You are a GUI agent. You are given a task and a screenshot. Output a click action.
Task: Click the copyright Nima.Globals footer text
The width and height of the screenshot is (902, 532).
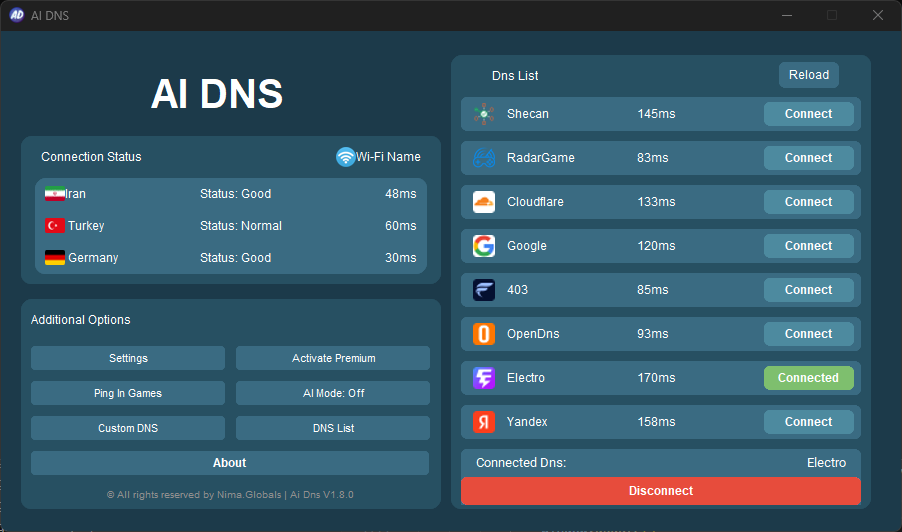tap(230, 495)
